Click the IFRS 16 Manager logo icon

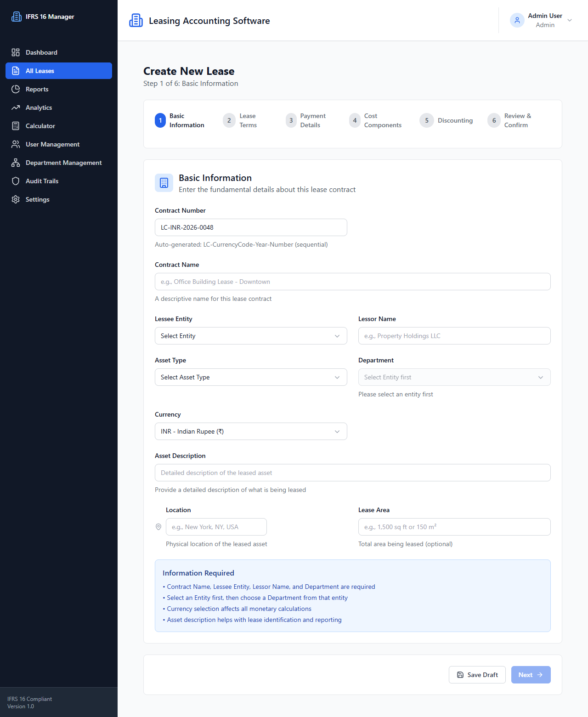[x=17, y=17]
